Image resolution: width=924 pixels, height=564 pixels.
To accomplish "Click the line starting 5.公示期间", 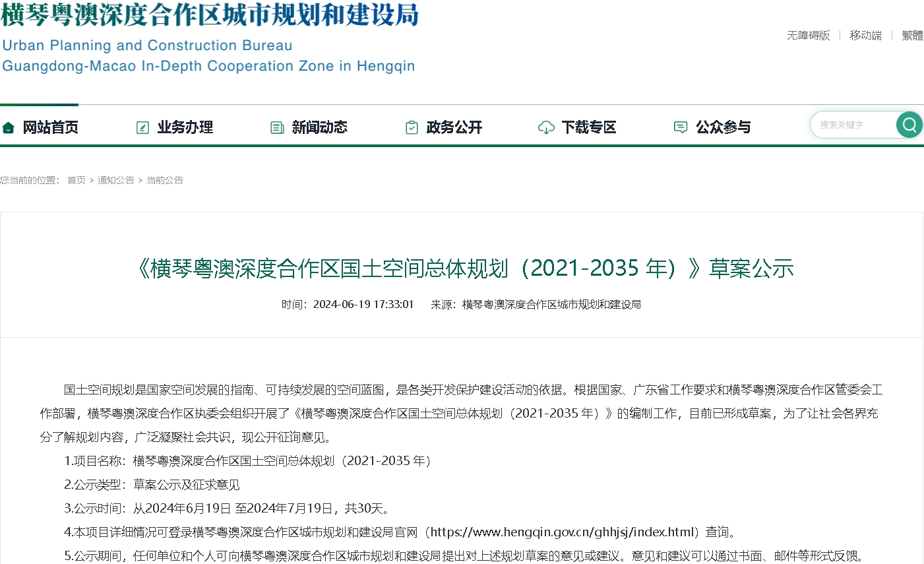I will (x=464, y=556).
